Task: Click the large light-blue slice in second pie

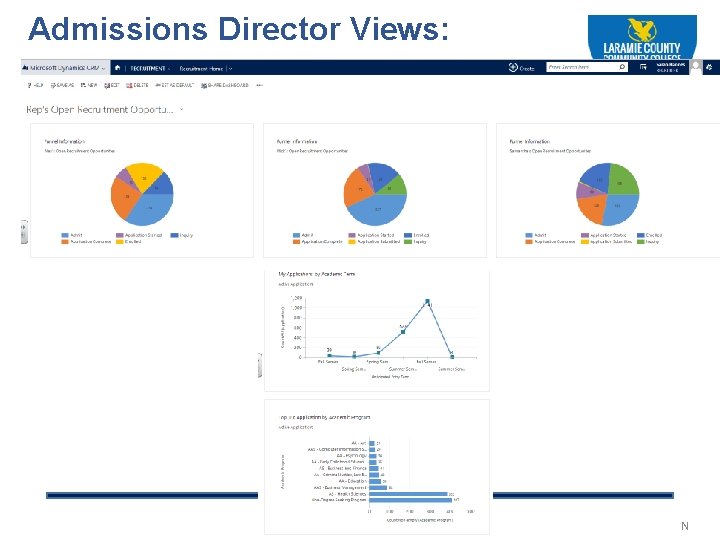Action: [378, 210]
